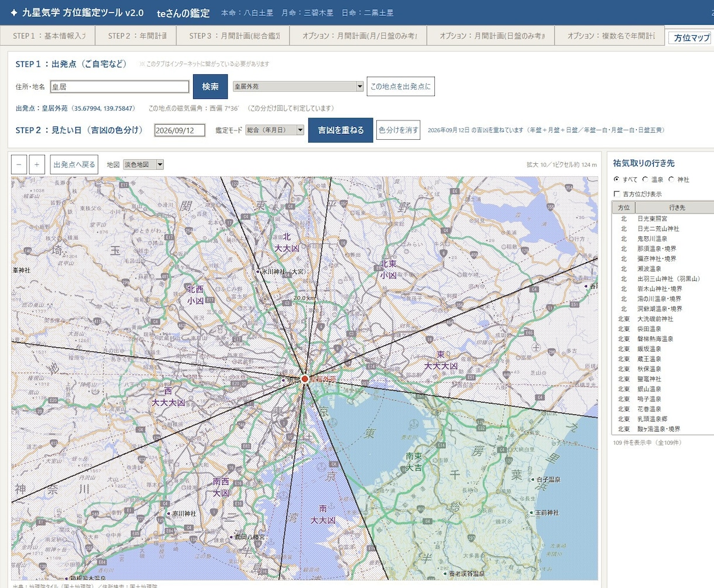Click the 養老渓谷温泉 map marker
This screenshot has width=714, height=588.
445,574
